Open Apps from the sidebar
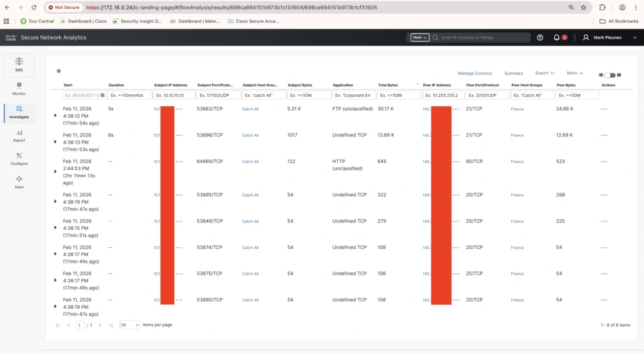The image size is (644, 354). (x=19, y=182)
